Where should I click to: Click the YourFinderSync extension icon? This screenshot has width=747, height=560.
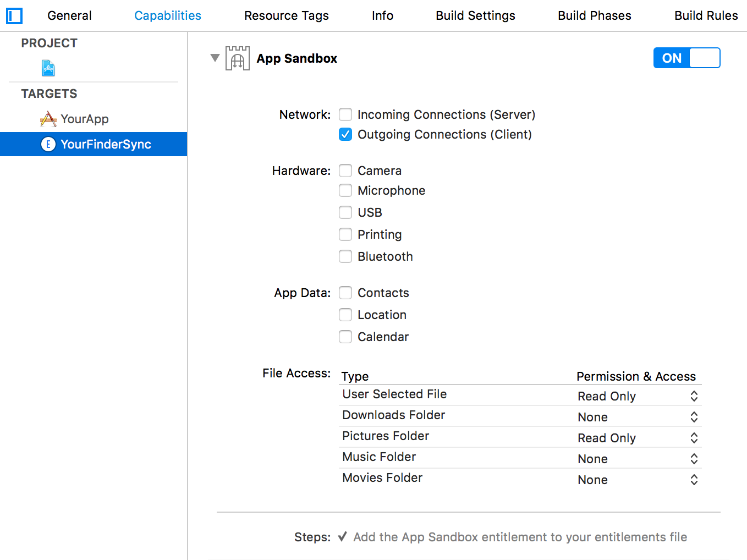click(x=48, y=144)
